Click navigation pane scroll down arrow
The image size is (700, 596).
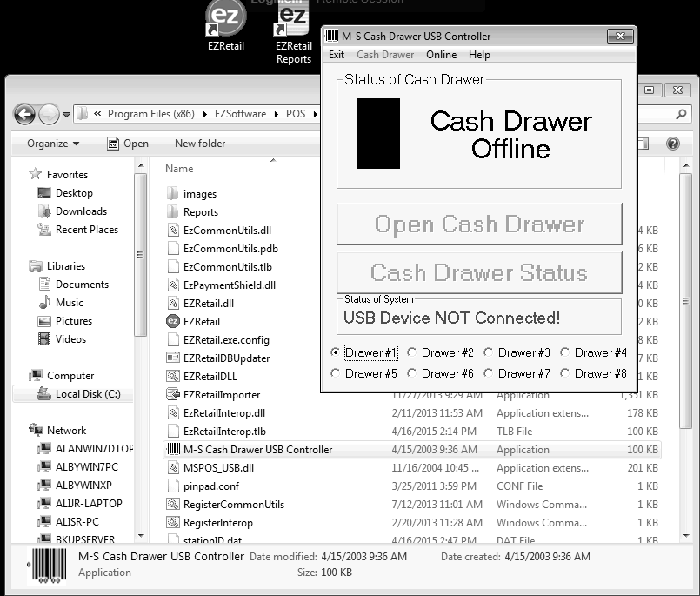pyautogui.click(x=141, y=535)
